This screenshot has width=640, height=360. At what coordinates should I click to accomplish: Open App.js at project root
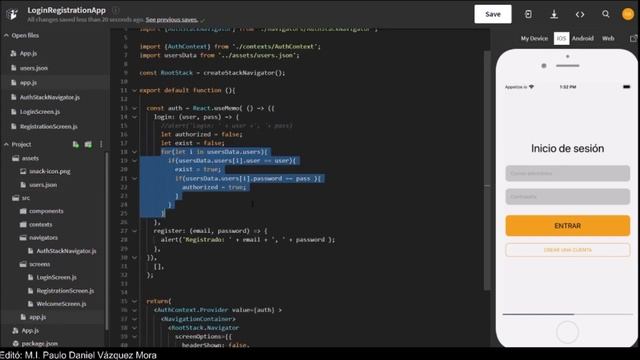pyautogui.click(x=30, y=330)
